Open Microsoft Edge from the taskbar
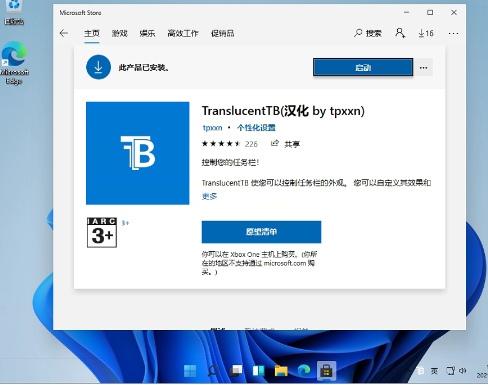This screenshot has width=488, height=385. point(304,371)
